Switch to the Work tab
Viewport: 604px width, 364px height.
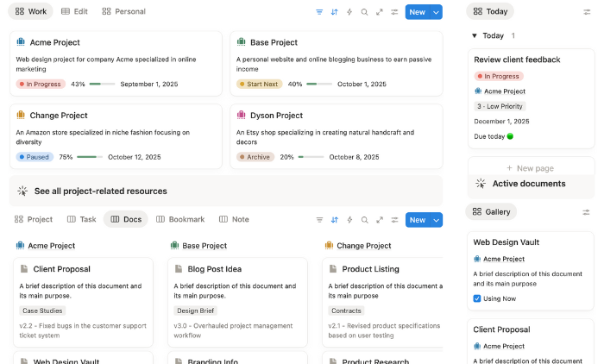(x=31, y=11)
